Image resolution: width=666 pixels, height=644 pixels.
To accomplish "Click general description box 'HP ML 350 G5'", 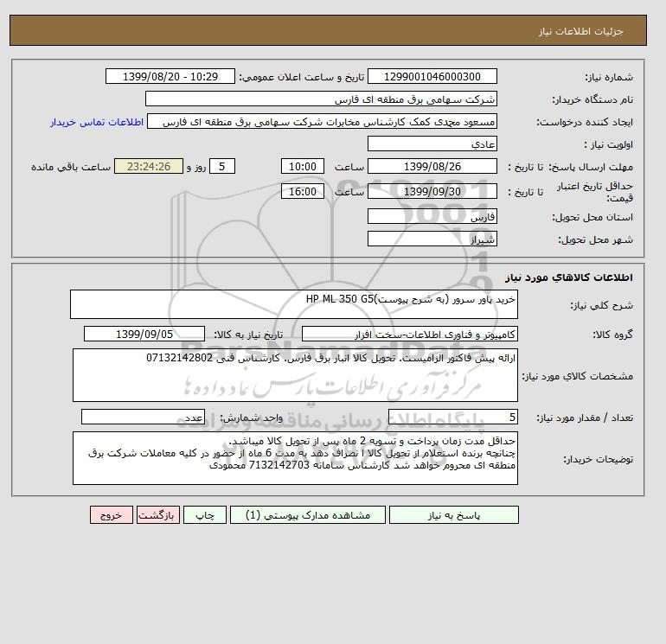I will [294, 304].
